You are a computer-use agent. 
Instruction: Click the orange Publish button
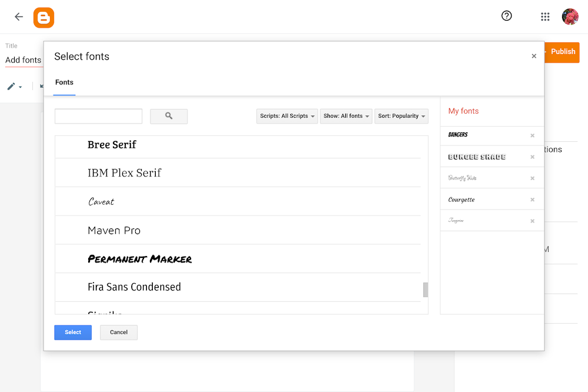pos(562,52)
